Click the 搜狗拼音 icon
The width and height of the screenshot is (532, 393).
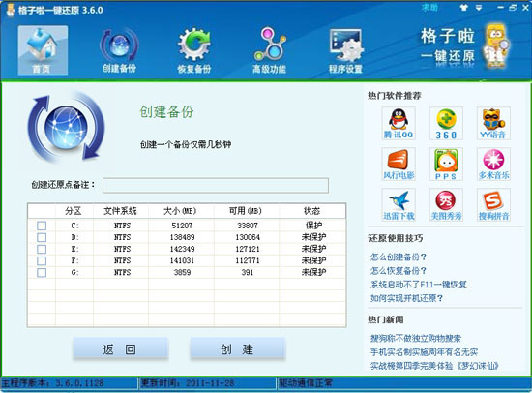coord(493,205)
